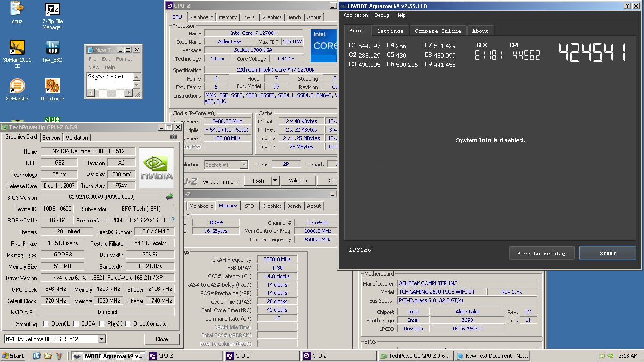
Task: Click the GPU-Z screenshot camera icon
Action: tap(173, 137)
